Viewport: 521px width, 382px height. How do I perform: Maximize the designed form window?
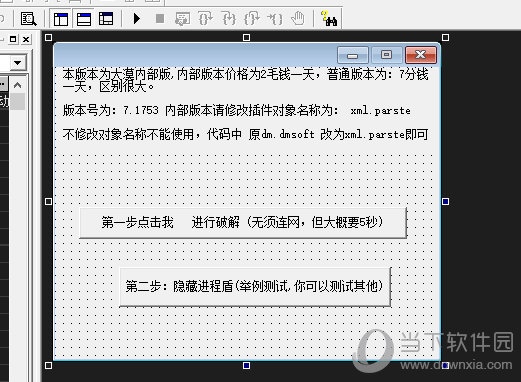pos(386,55)
